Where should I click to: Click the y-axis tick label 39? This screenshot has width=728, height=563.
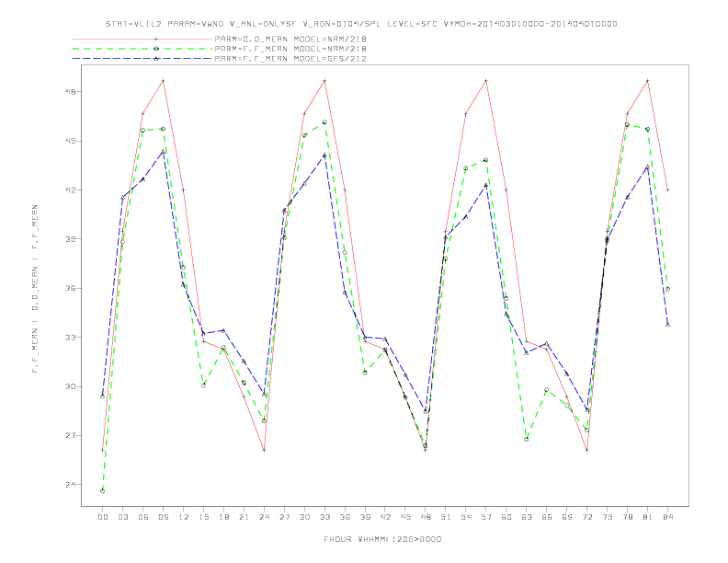click(71, 239)
